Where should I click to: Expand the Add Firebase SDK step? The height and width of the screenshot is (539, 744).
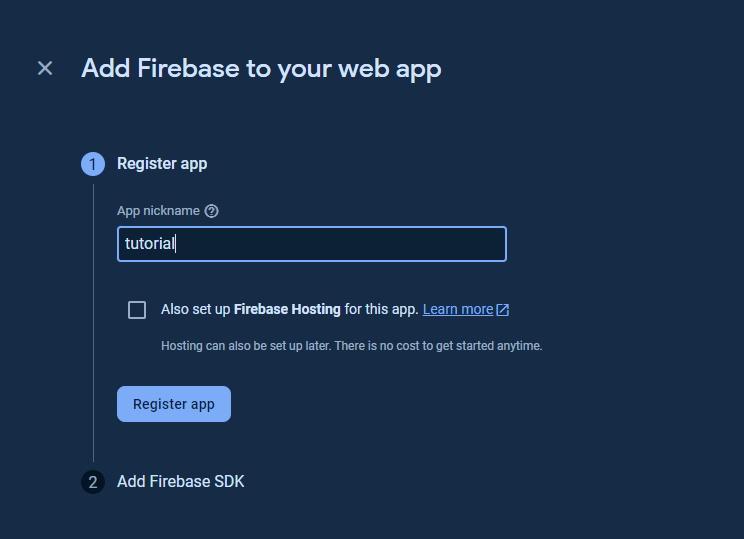[x=181, y=482]
